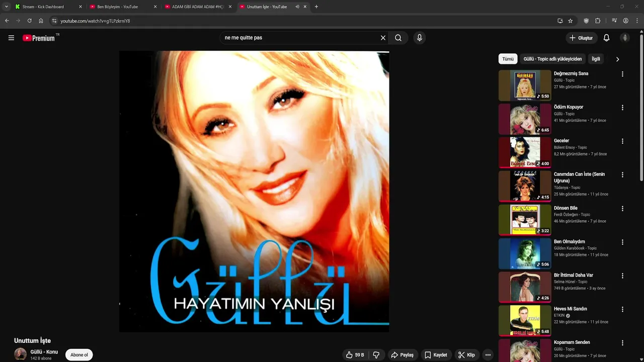This screenshot has height=362, width=644.
Task: Save the video with Kaydet
Action: 435,355
